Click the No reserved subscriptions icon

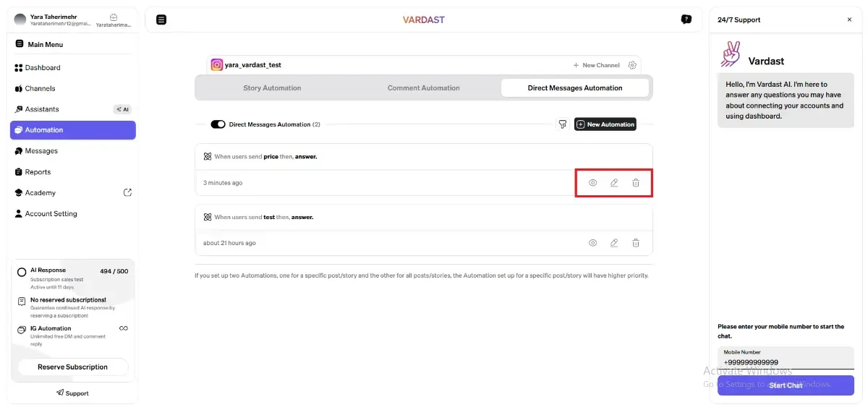[x=22, y=301]
